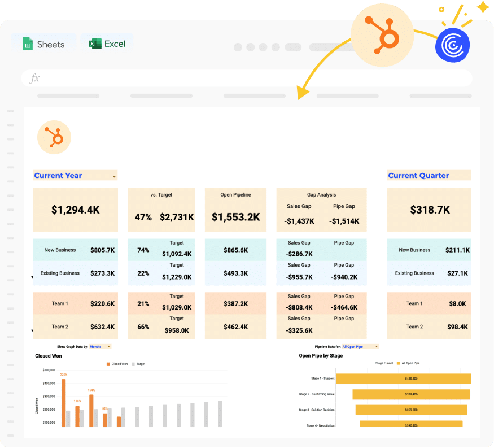Select the -$808.4K Sales Gap value
Screen dimensions: 494x448
pos(299,307)
